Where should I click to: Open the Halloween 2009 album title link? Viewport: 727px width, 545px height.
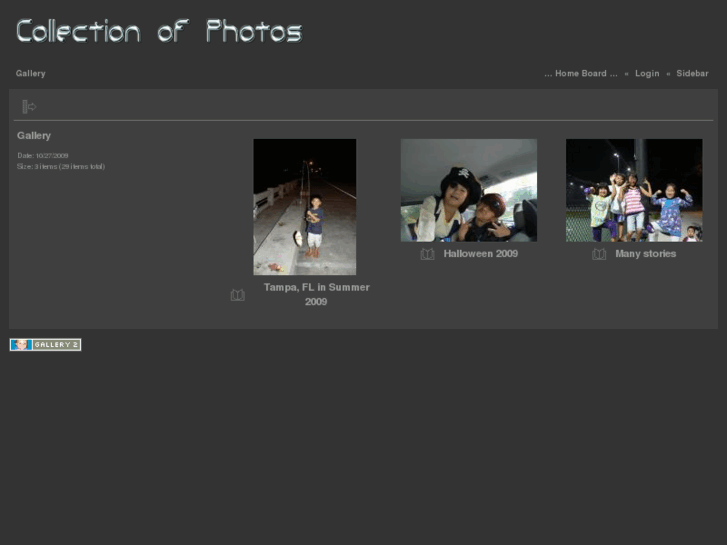click(480, 254)
